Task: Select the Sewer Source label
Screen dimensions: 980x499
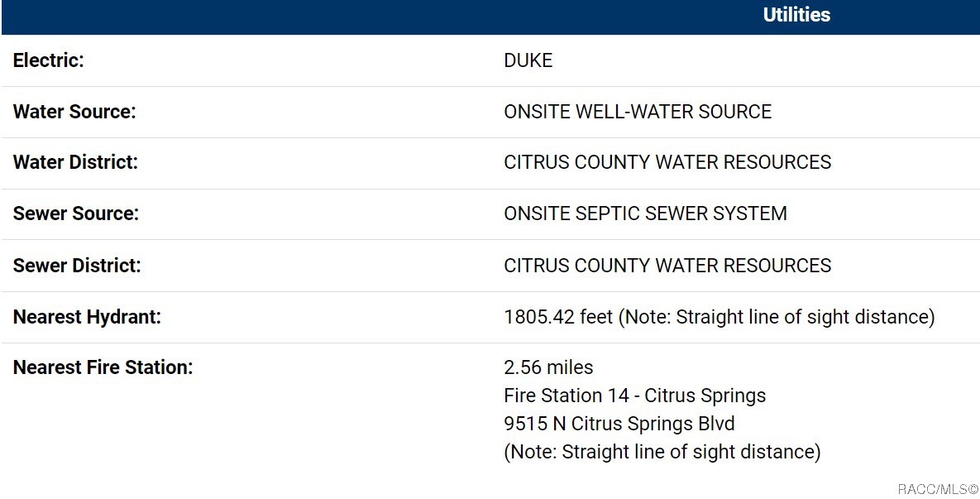Action: 76,214
